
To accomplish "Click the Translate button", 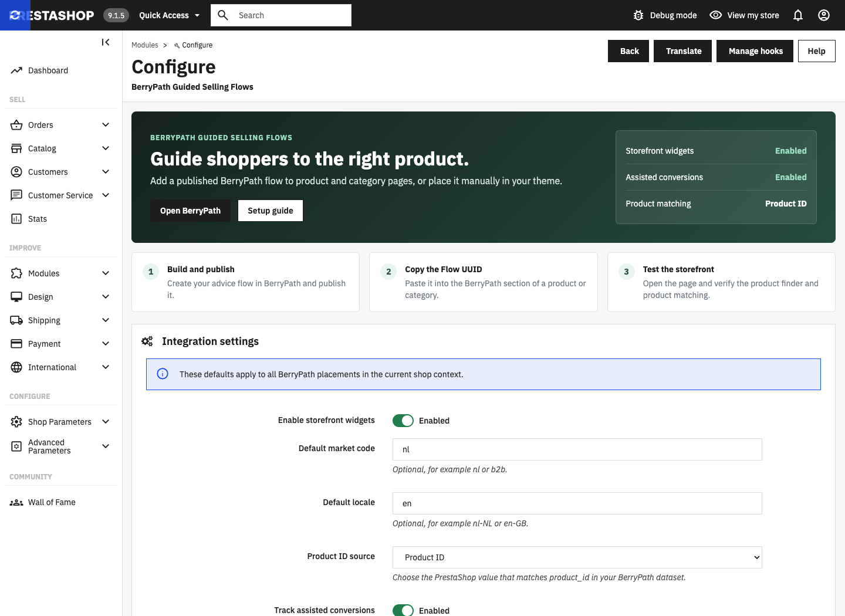I will pyautogui.click(x=683, y=51).
